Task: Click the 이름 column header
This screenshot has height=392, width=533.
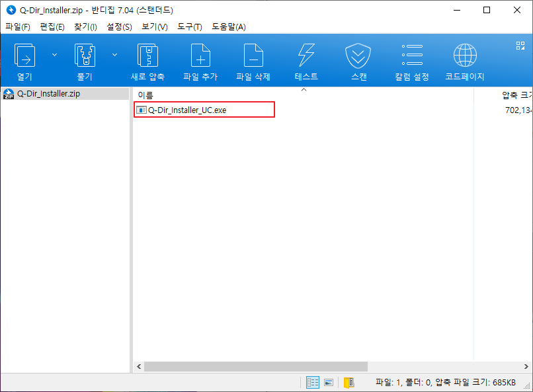Action: pos(145,95)
